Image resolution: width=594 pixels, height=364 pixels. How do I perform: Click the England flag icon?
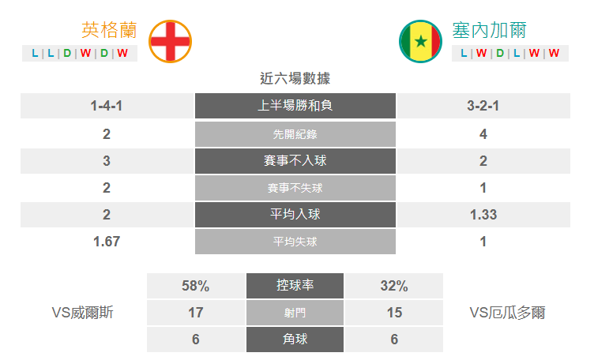click(x=170, y=41)
